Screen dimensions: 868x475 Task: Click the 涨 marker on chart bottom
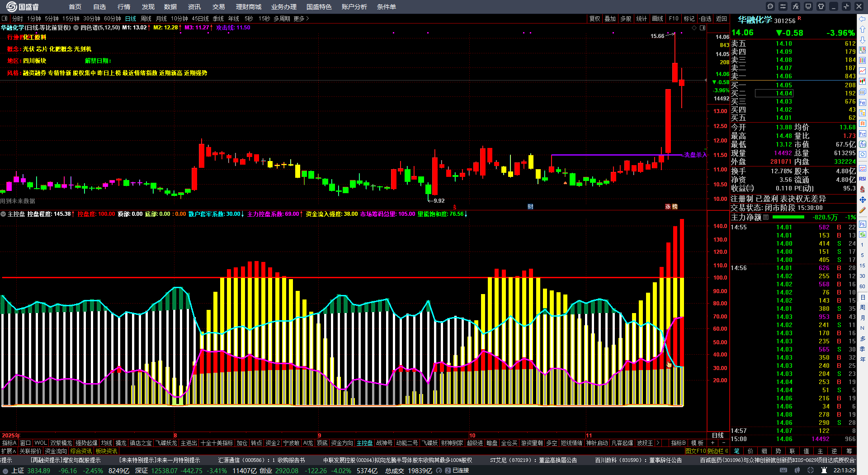(x=668, y=207)
